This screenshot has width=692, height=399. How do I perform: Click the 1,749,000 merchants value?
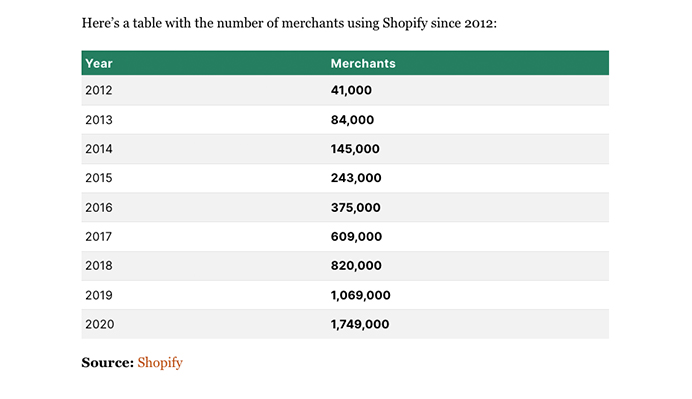point(360,325)
